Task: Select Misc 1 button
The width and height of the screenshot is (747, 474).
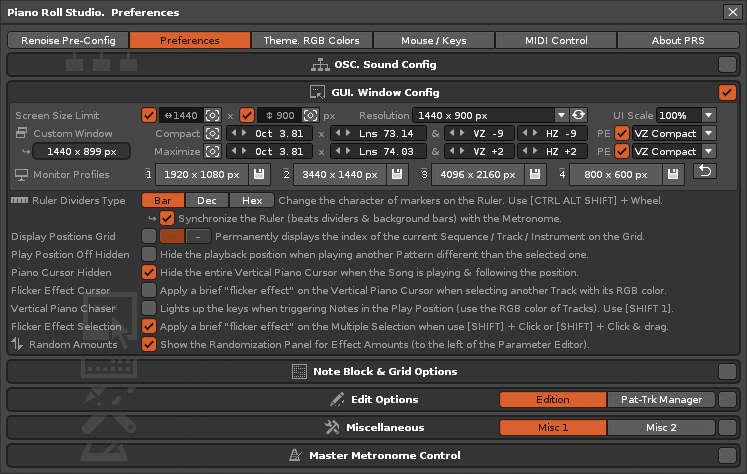Action: (553, 428)
